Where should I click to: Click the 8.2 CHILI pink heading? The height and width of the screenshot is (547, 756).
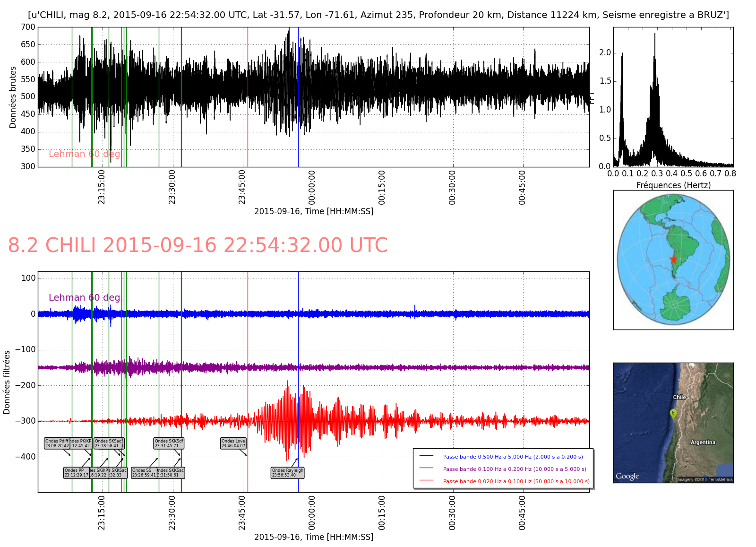point(198,245)
